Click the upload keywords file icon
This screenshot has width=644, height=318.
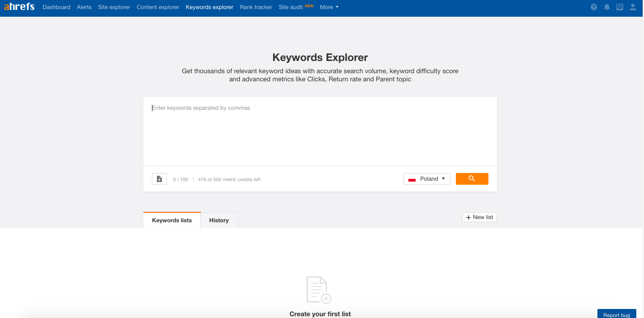pyautogui.click(x=159, y=179)
